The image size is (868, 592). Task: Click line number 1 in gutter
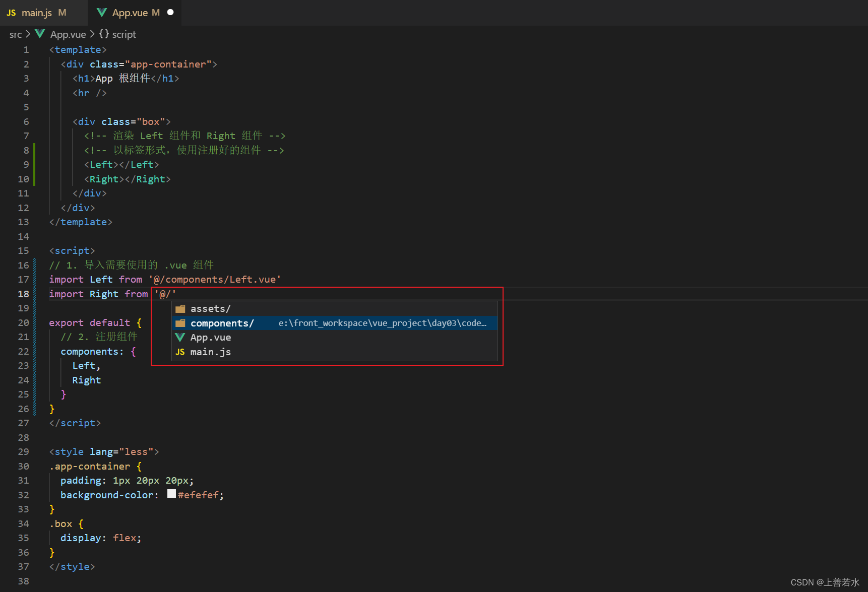pyautogui.click(x=26, y=50)
